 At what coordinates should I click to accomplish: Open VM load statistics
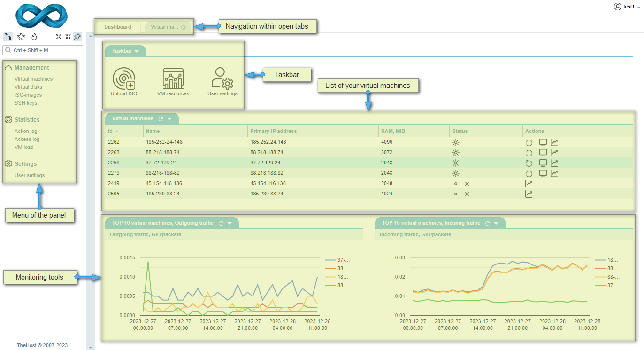tap(24, 147)
